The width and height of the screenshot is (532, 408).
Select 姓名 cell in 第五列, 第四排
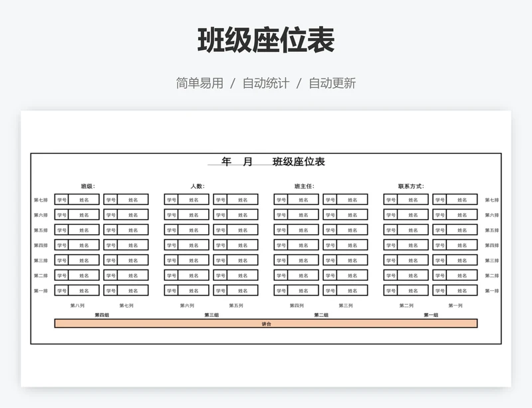click(243, 245)
